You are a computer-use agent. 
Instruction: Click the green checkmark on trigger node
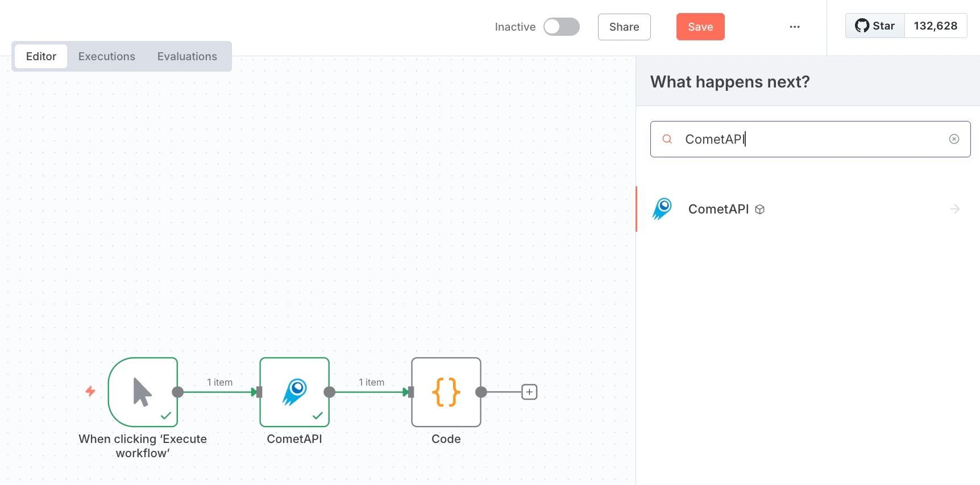tap(166, 416)
